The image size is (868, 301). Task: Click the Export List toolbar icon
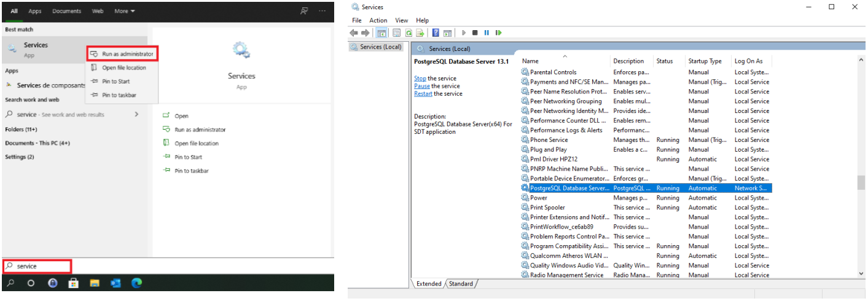click(421, 33)
